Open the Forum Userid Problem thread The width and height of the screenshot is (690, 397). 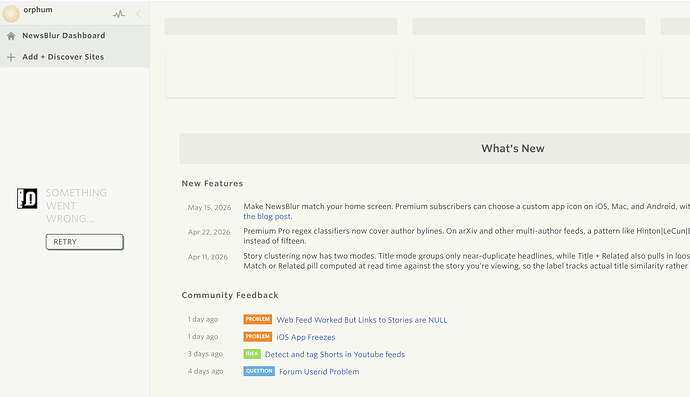[x=319, y=371]
